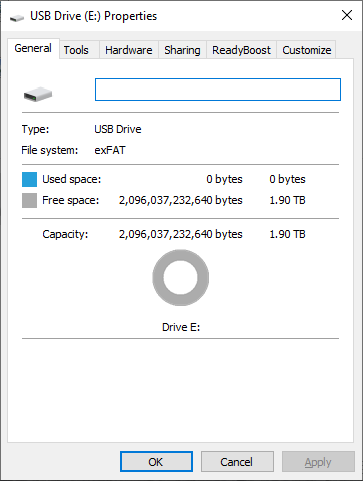The width and height of the screenshot is (363, 481).
Task: Click Free space '2,096,037,232,640 bytes' value
Action: click(181, 200)
